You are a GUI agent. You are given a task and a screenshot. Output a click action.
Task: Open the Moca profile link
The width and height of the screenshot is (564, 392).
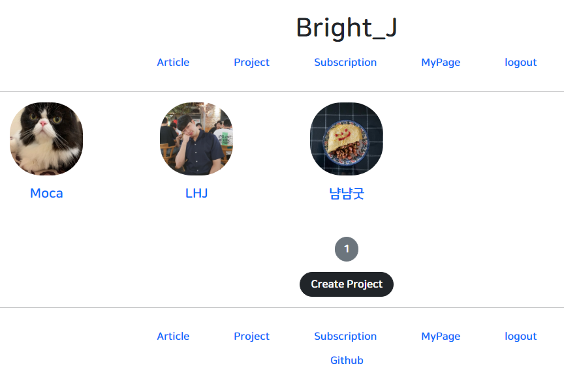coord(46,193)
